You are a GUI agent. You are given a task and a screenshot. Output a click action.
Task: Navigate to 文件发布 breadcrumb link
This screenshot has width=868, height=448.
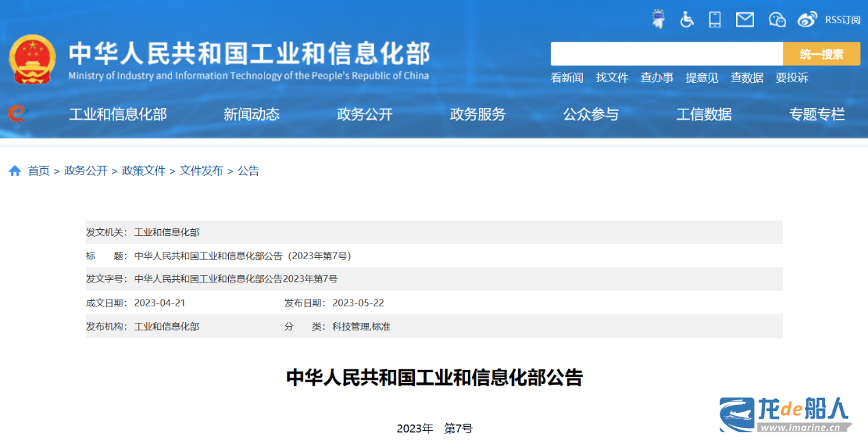point(201,171)
